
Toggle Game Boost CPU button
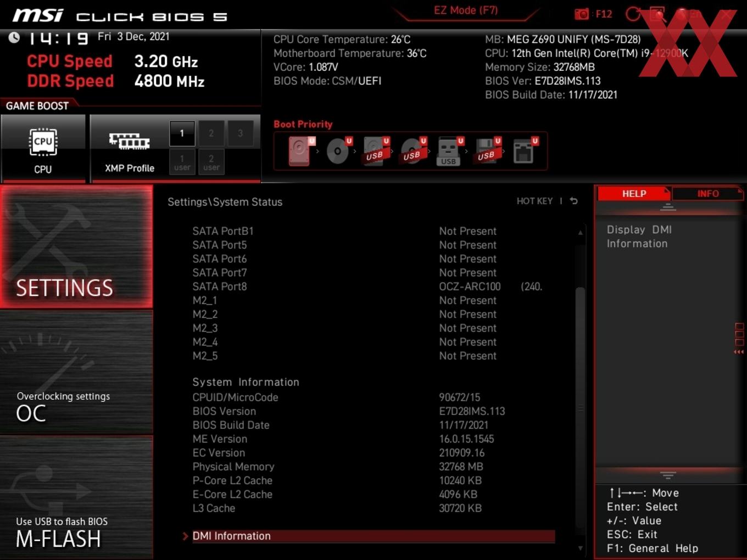tap(43, 148)
